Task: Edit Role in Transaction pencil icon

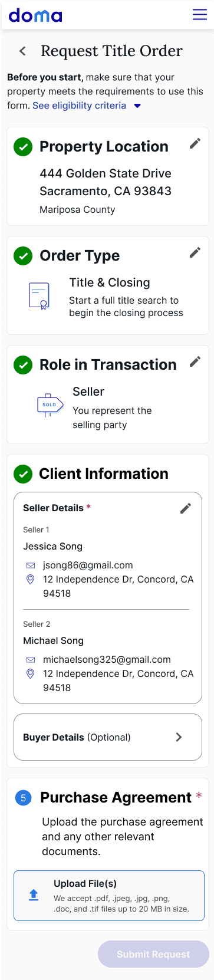Action: pos(195,361)
